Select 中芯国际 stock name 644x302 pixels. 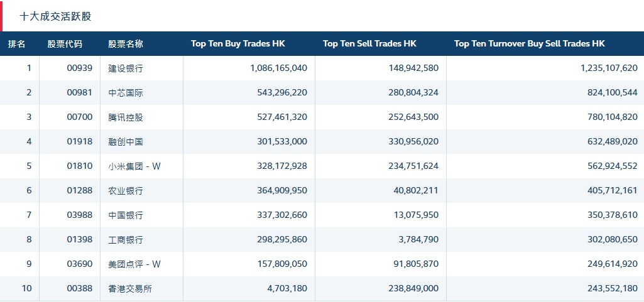click(x=126, y=93)
